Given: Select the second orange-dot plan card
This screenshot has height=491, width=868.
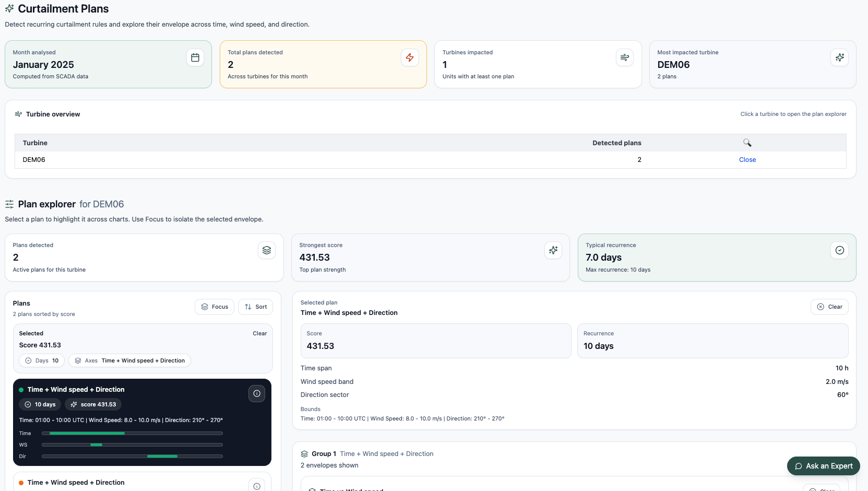Looking at the screenshot, I should [76, 483].
